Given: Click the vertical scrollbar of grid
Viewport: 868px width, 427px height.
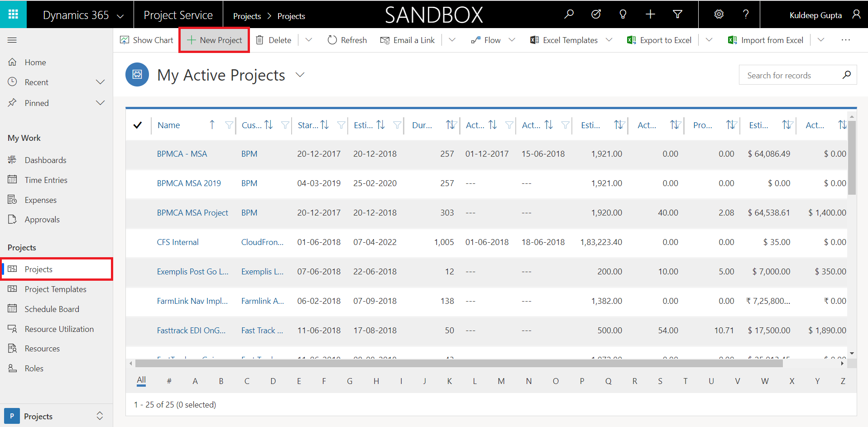Looking at the screenshot, I should pos(852,158).
